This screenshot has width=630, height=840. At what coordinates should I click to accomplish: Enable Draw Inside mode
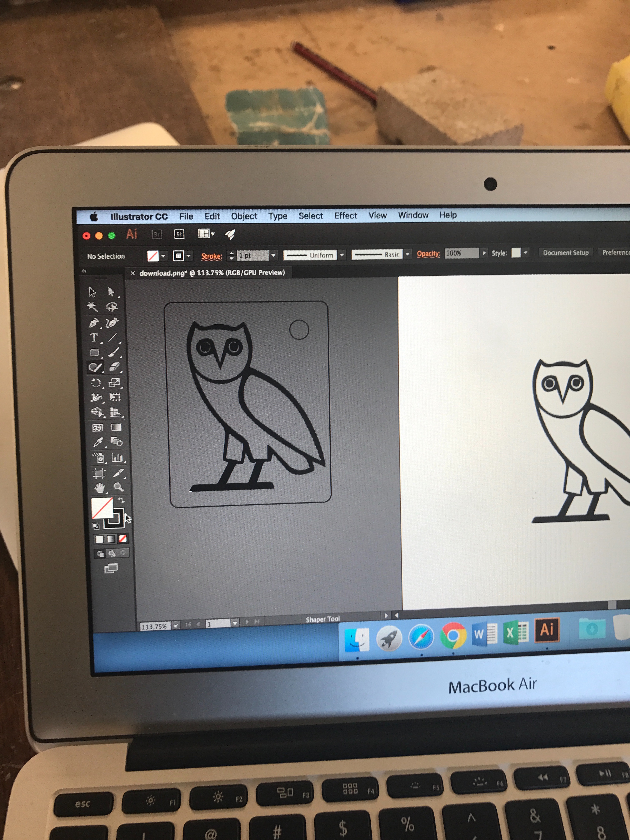[123, 553]
